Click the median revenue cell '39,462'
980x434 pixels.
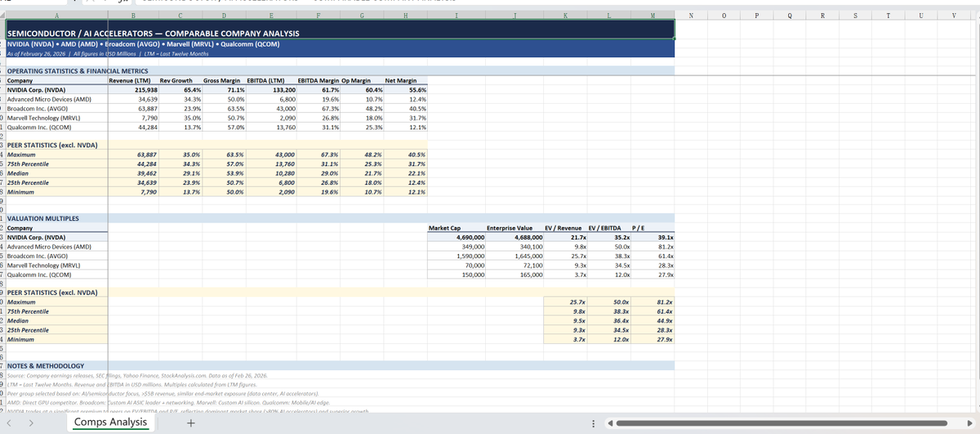[x=134, y=173]
